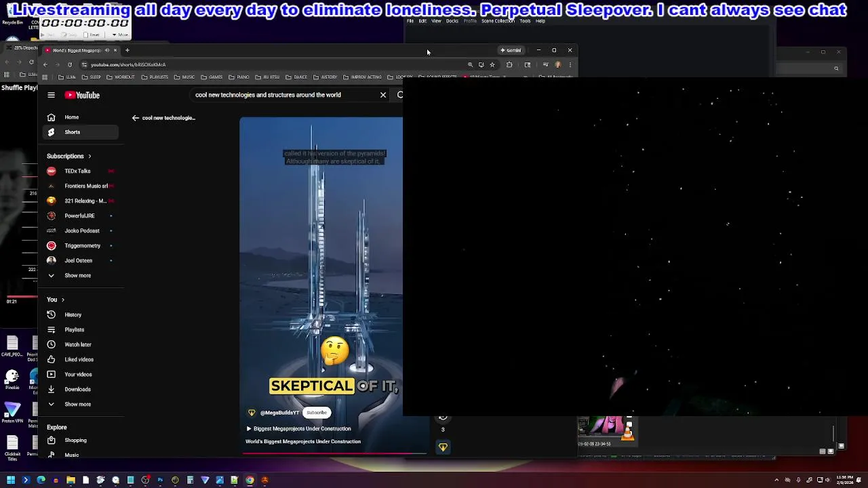Viewport: 868px width, 488px height.
Task: Open OBS Scene Collection menu
Action: (x=498, y=21)
